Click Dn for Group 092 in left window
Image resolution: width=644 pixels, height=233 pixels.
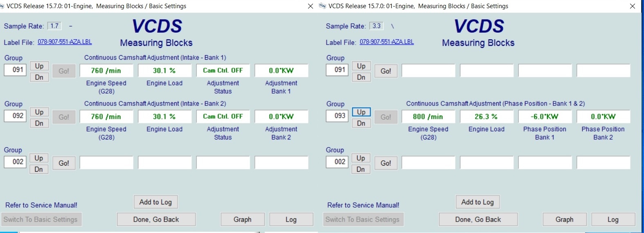click(39, 123)
